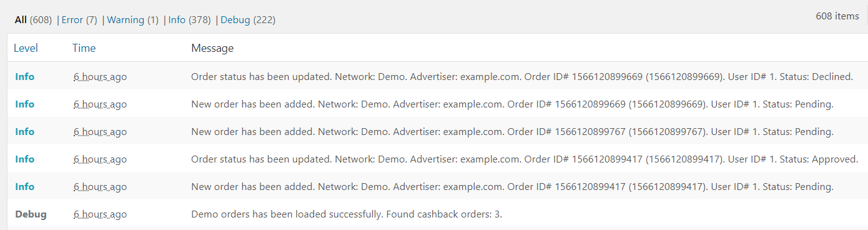Click the Demo orders loaded successfully message
This screenshot has height=230, width=868.
pos(347,214)
